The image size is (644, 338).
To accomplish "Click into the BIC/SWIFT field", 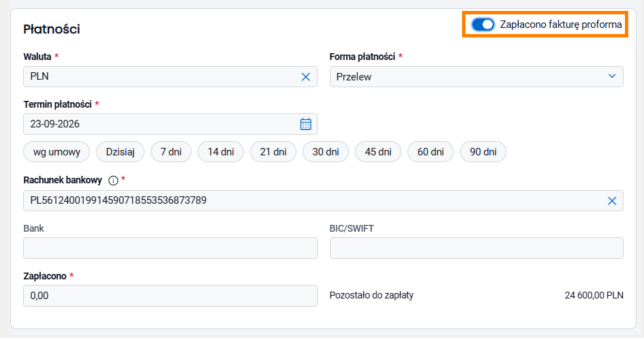I will [x=476, y=248].
